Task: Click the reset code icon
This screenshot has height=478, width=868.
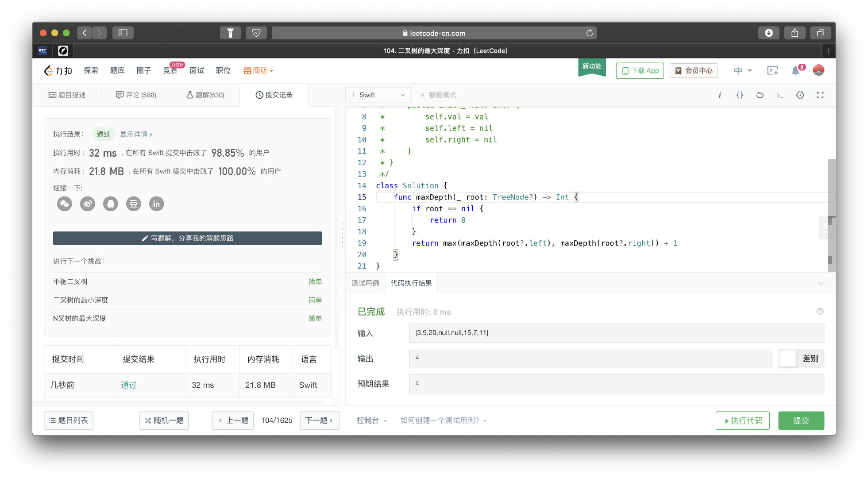Action: pyautogui.click(x=760, y=95)
